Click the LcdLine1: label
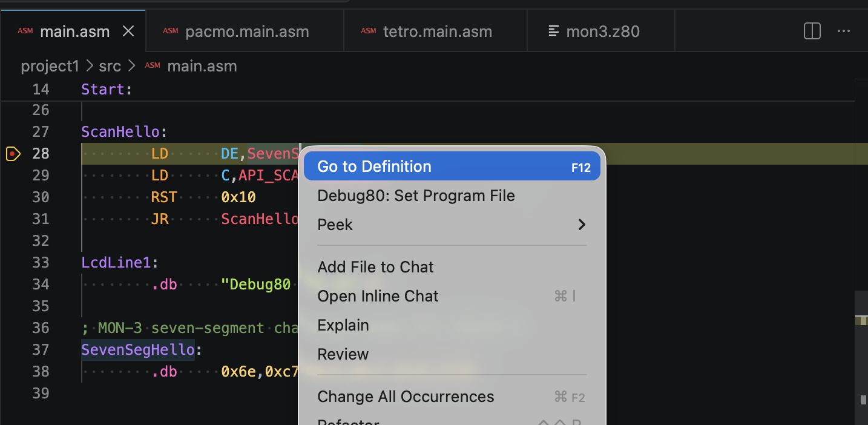This screenshot has height=425, width=868. click(120, 263)
